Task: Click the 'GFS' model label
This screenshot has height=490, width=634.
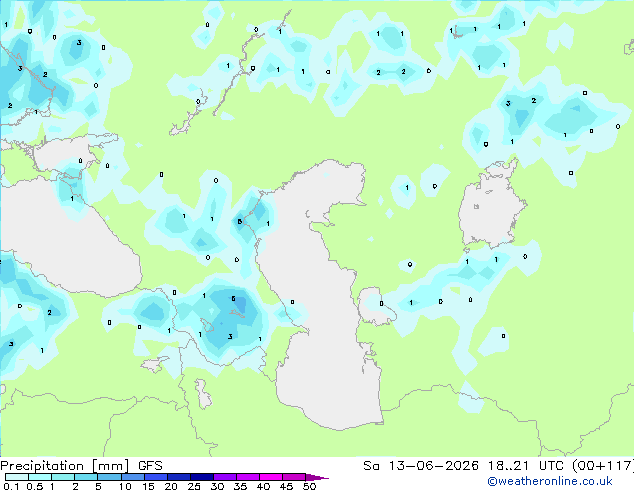Action: pos(150,466)
